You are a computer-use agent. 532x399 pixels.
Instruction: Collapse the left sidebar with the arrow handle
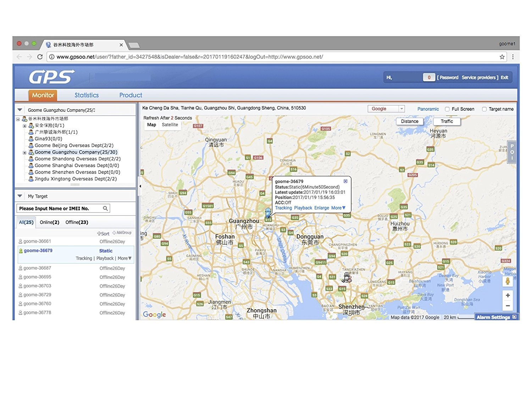pyautogui.click(x=140, y=186)
